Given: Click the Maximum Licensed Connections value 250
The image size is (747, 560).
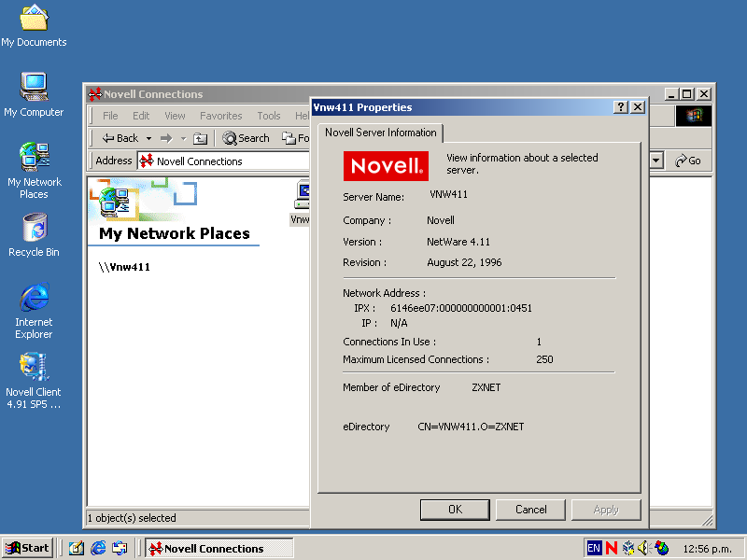Looking at the screenshot, I should point(544,359).
